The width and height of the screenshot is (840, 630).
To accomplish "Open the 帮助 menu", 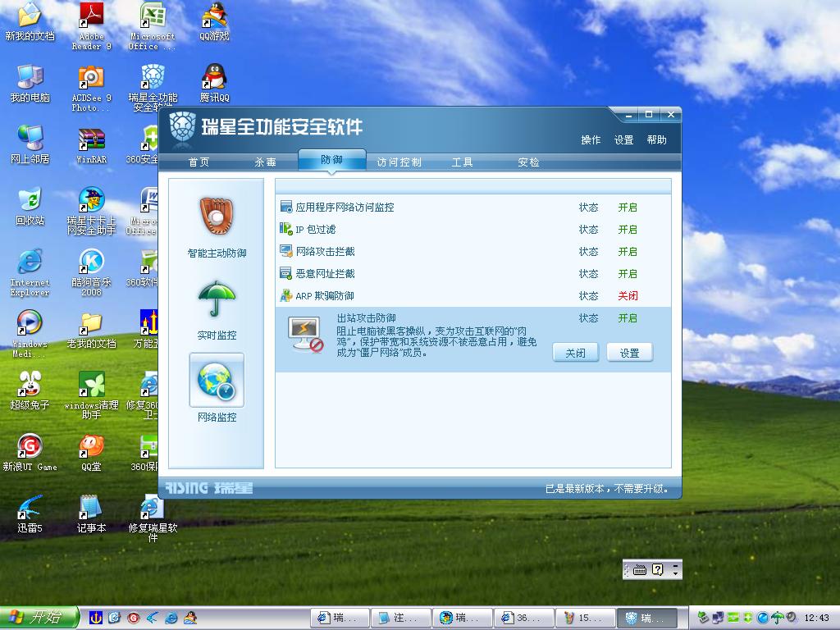I will click(x=657, y=139).
